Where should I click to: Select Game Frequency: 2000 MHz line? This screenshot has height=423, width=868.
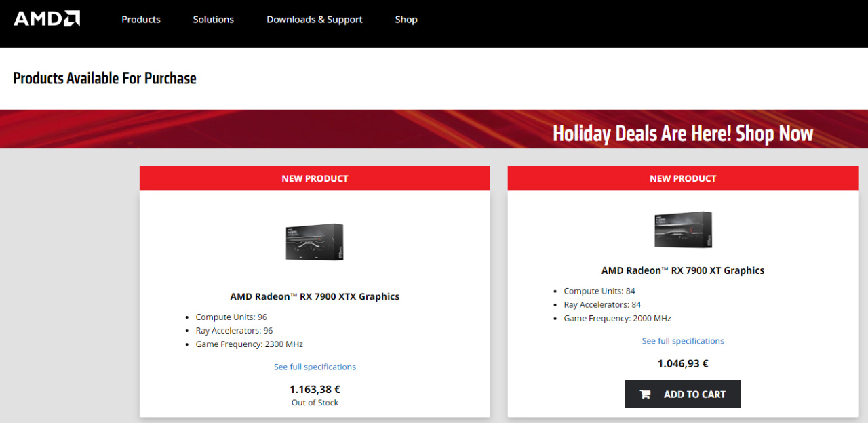click(617, 319)
